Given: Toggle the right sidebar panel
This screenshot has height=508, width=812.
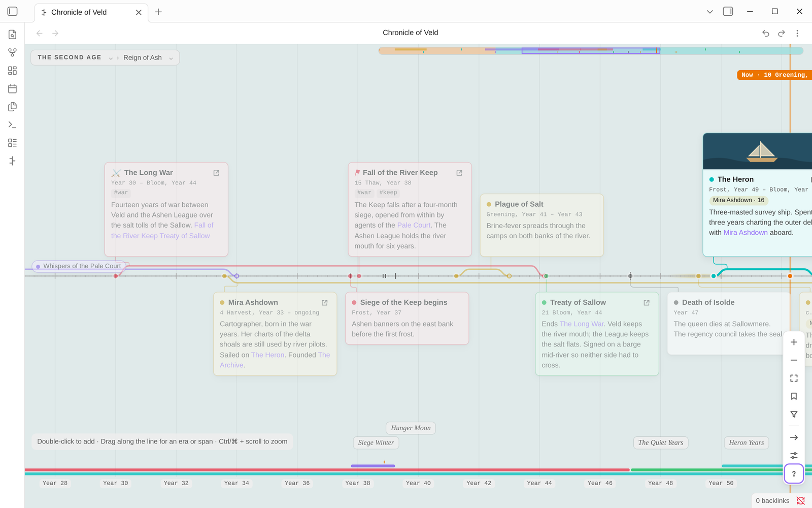Looking at the screenshot, I should [728, 12].
